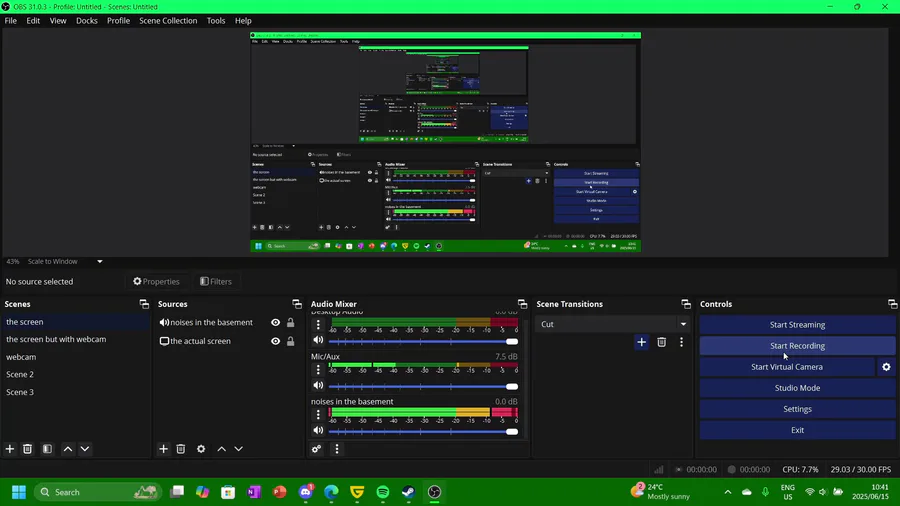Hide the actual screen source

pyautogui.click(x=276, y=341)
